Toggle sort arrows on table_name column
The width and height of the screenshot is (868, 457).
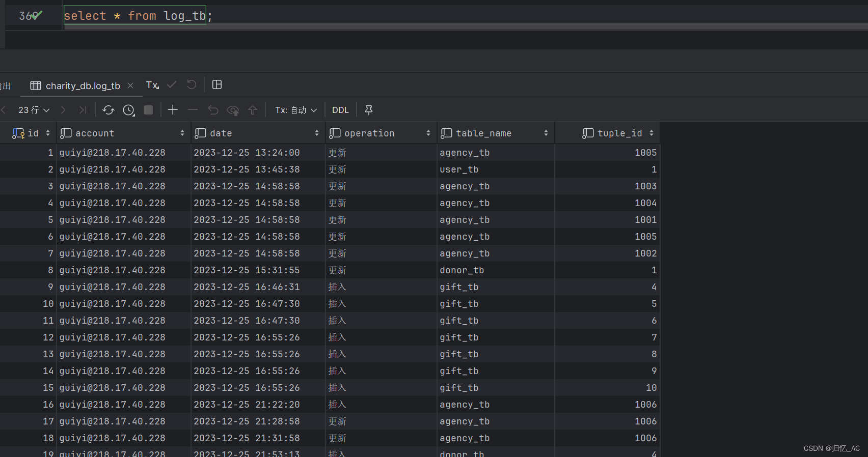(x=546, y=133)
